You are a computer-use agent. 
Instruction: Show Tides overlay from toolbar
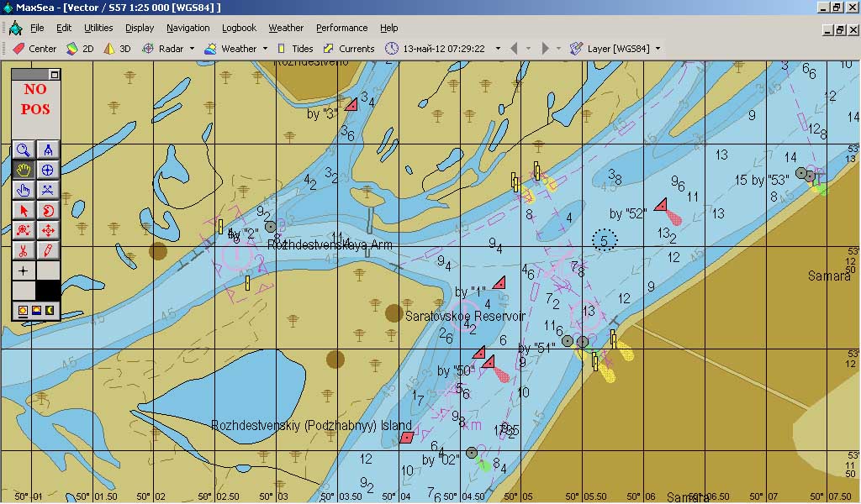click(x=295, y=49)
